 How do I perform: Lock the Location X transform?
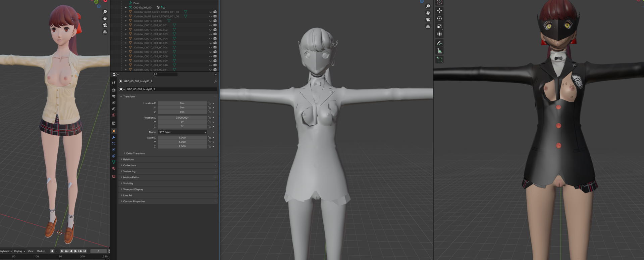(209, 103)
